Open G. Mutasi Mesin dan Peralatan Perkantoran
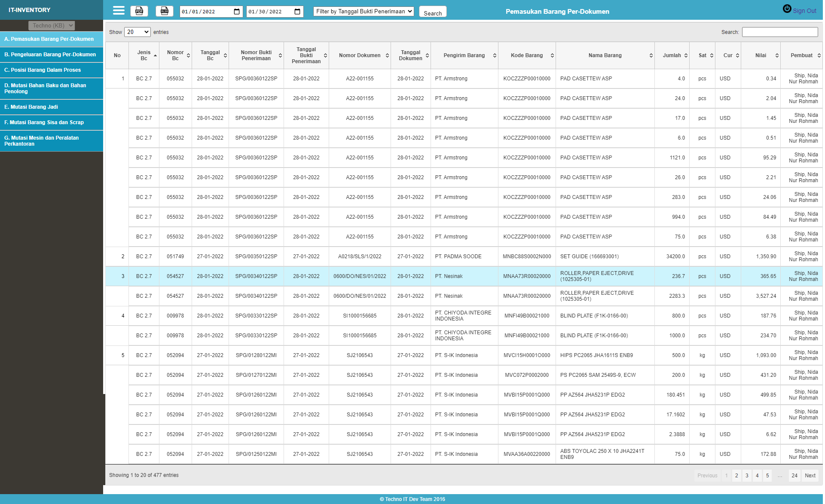Viewport: 825px width, 504px height. (52, 141)
